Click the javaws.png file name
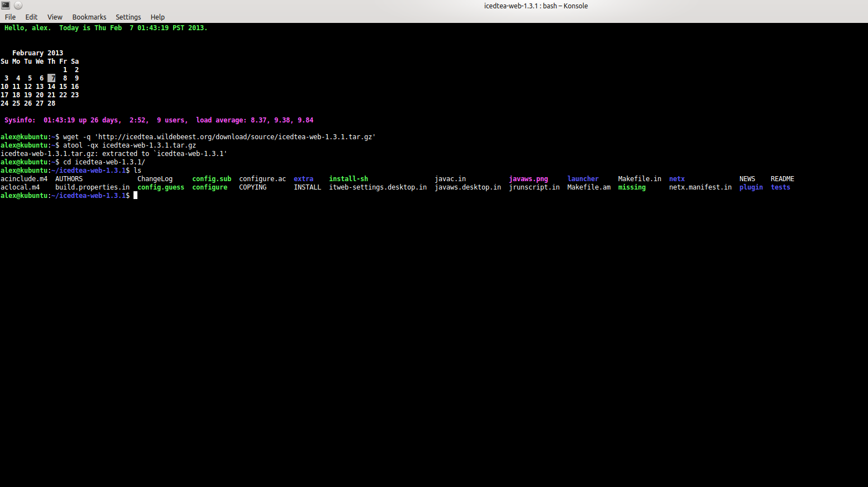868x487 pixels. point(528,179)
